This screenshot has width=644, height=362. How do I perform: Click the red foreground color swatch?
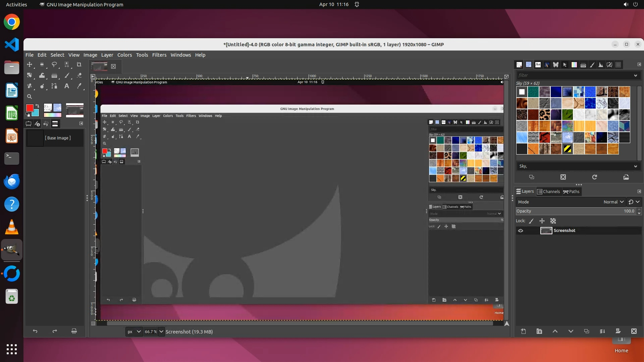click(x=30, y=108)
